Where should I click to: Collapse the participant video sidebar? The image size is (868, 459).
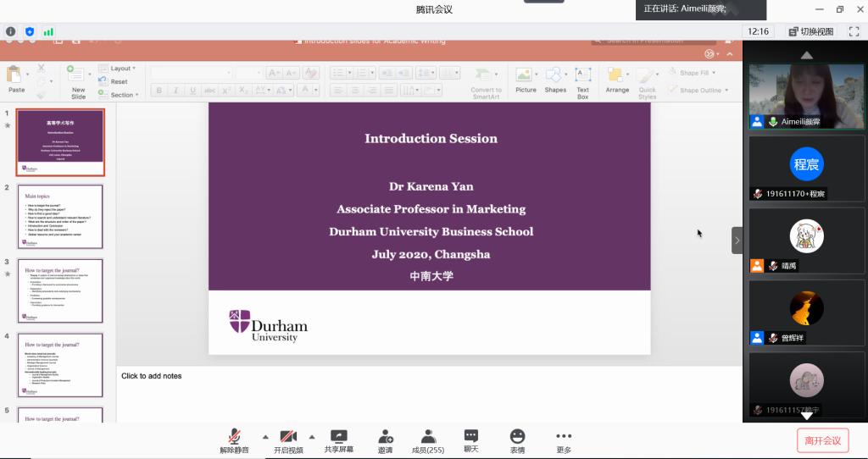[x=737, y=241]
